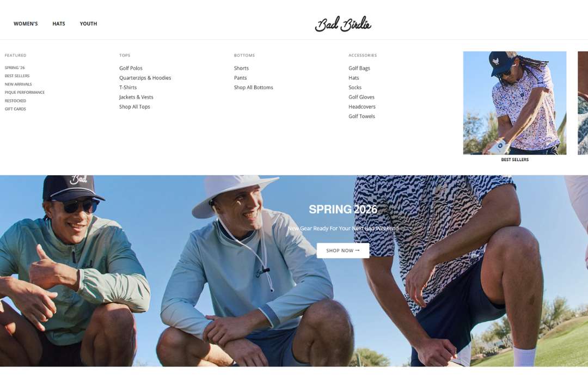This screenshot has width=588, height=392.
Task: Open the Hats menu item
Action: 59,23
